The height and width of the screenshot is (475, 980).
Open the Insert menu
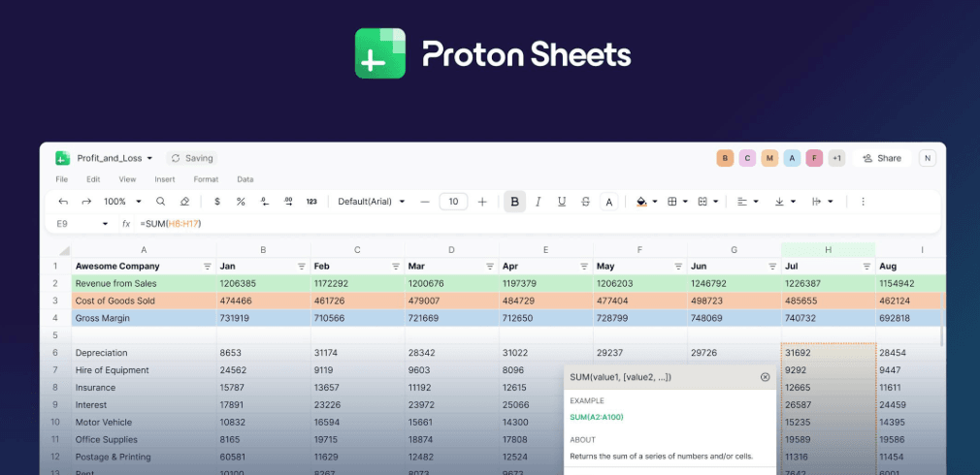(x=165, y=179)
